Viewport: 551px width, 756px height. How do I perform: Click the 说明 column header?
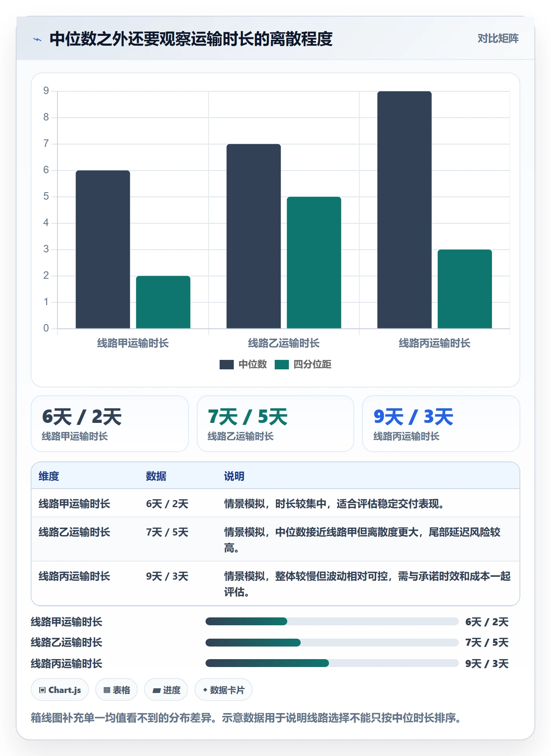coord(234,476)
